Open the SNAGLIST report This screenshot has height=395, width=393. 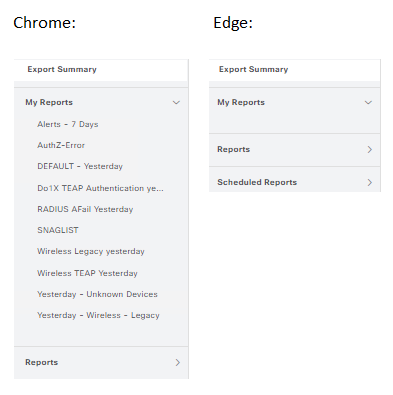click(58, 230)
